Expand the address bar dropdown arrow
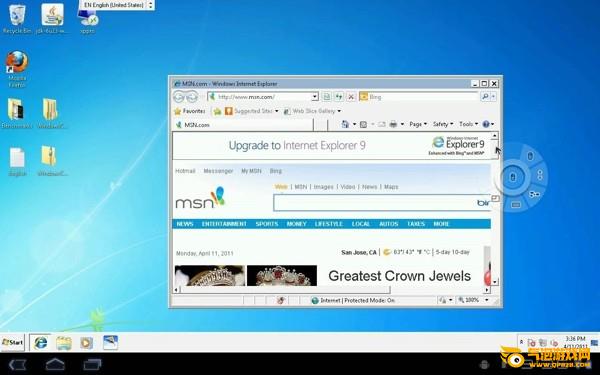Image resolution: width=600 pixels, height=375 pixels. [x=315, y=97]
